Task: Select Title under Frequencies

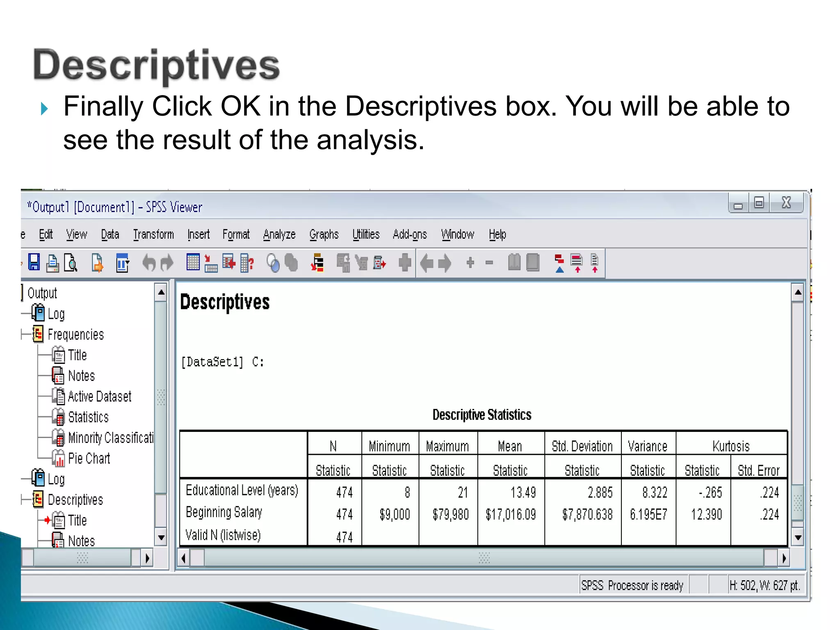Action: coord(77,355)
